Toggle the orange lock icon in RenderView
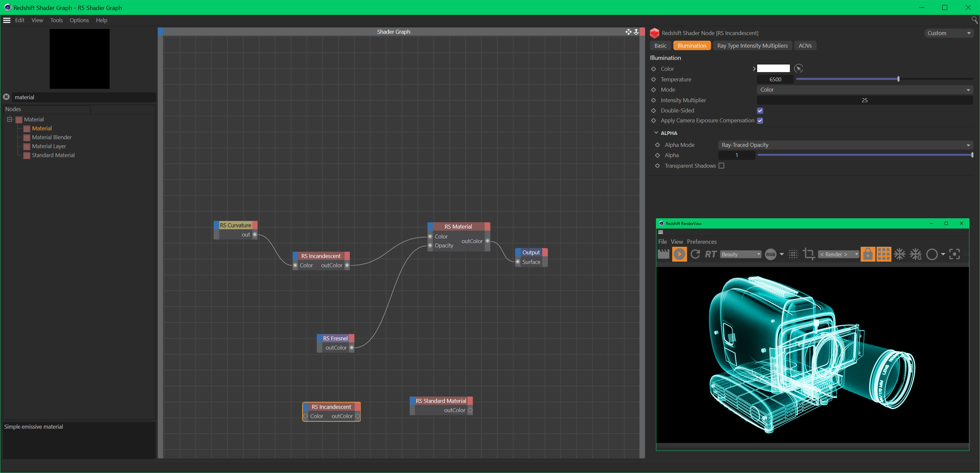The height and width of the screenshot is (473, 980). [868, 254]
